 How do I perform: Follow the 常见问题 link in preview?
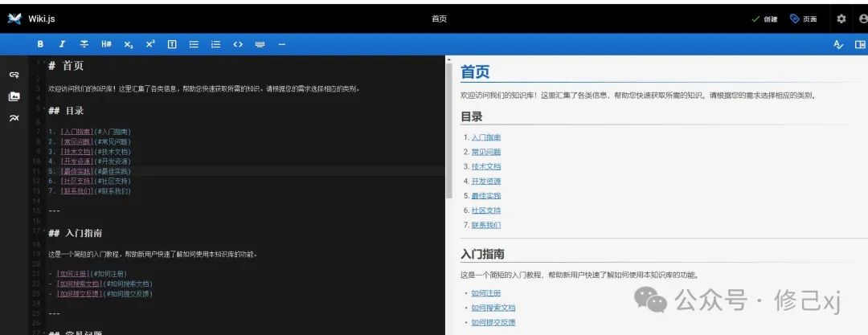(486, 152)
